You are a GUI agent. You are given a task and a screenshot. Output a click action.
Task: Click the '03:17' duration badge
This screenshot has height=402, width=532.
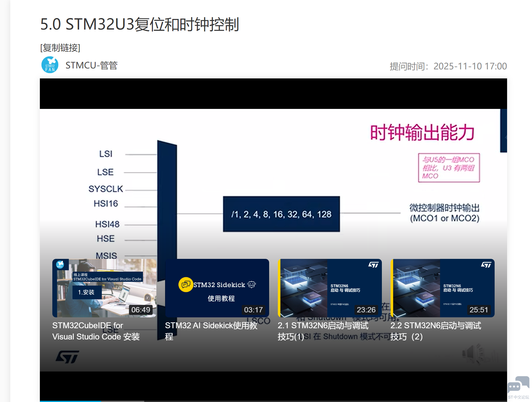[x=253, y=310]
